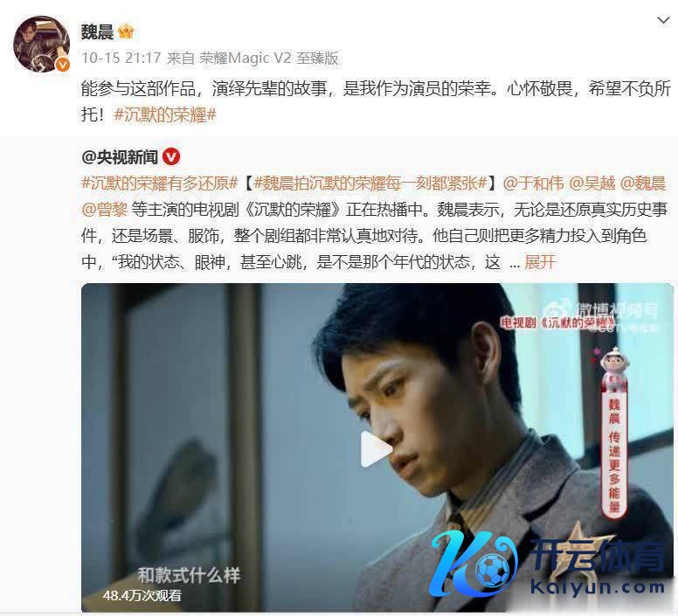
Task: Expand the full post text via 展开
Action: click(540, 261)
